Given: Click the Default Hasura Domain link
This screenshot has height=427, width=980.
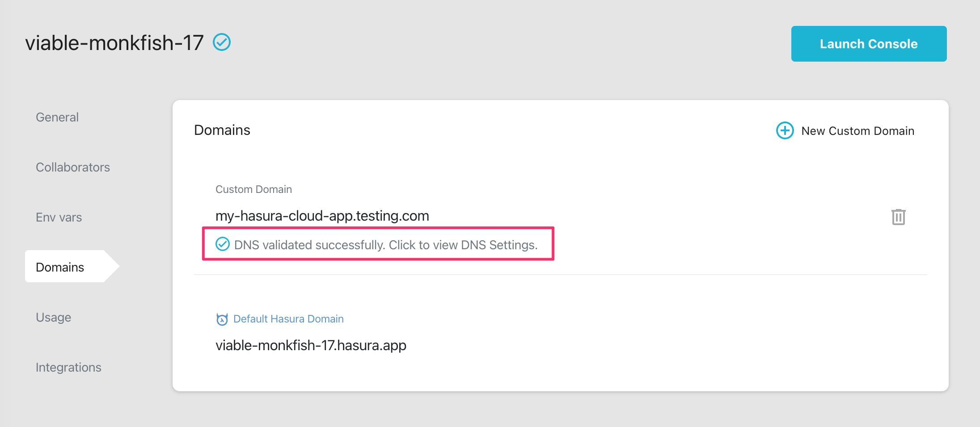Looking at the screenshot, I should pos(288,318).
